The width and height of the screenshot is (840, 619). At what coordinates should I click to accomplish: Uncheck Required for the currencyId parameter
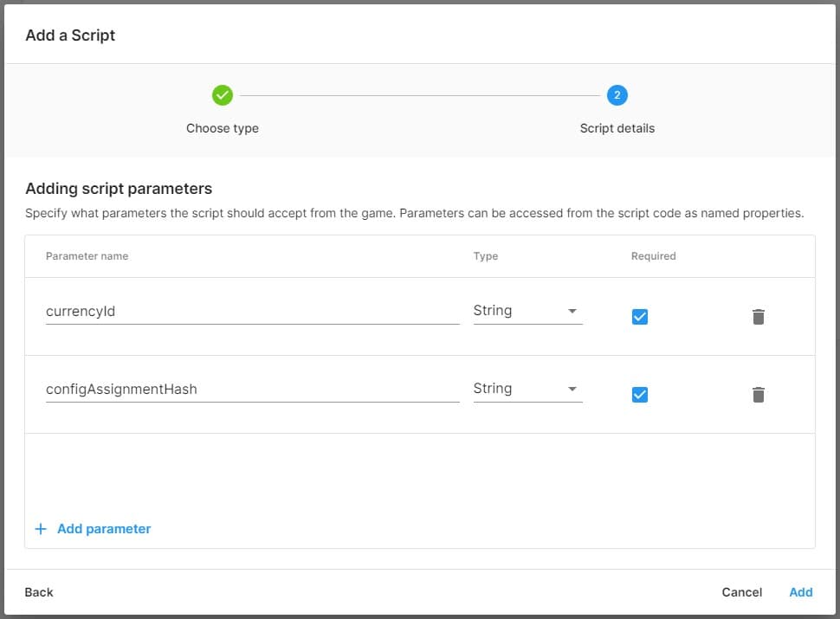coord(639,317)
